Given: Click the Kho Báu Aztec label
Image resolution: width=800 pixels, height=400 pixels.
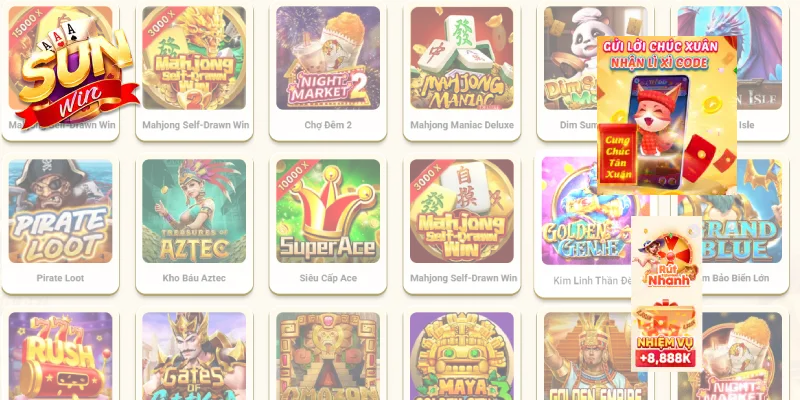Looking at the screenshot, I should (194, 278).
